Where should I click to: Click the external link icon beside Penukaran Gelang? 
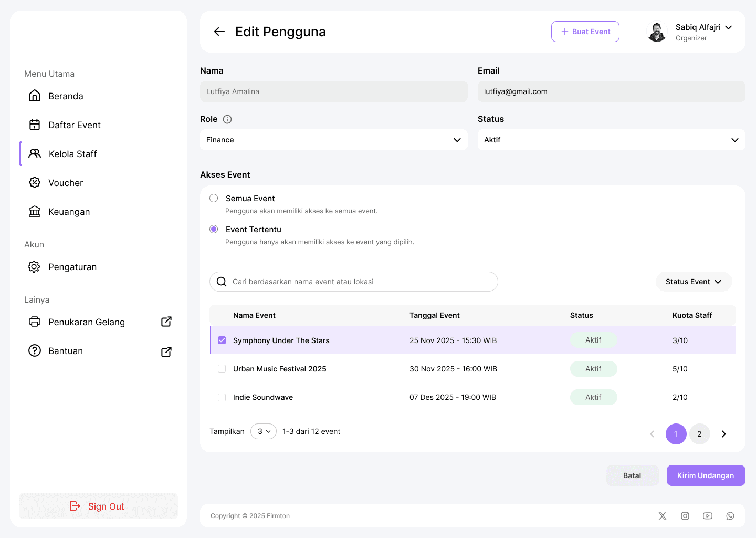point(166,322)
